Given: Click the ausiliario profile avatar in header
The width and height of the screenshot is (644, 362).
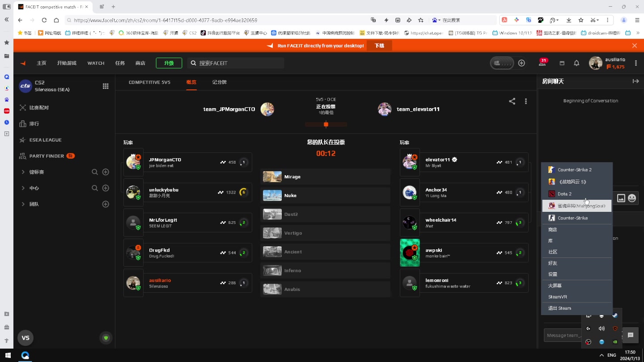Looking at the screenshot, I should click(595, 63).
